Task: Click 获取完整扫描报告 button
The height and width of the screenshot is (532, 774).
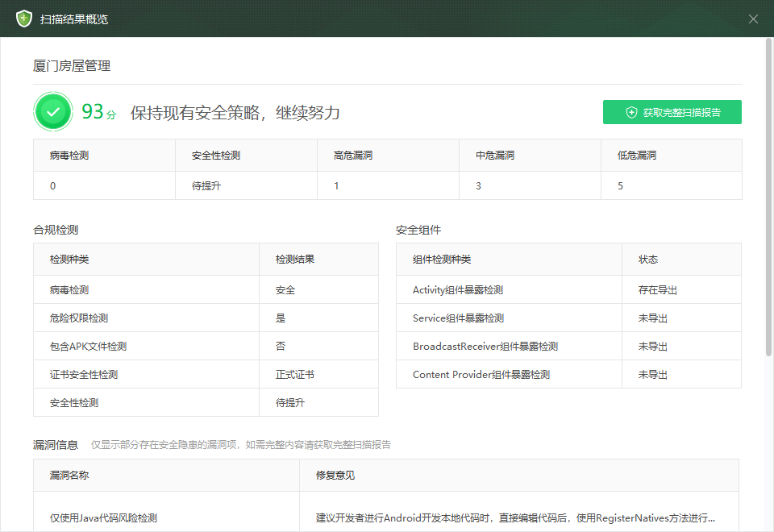Action: tap(672, 112)
